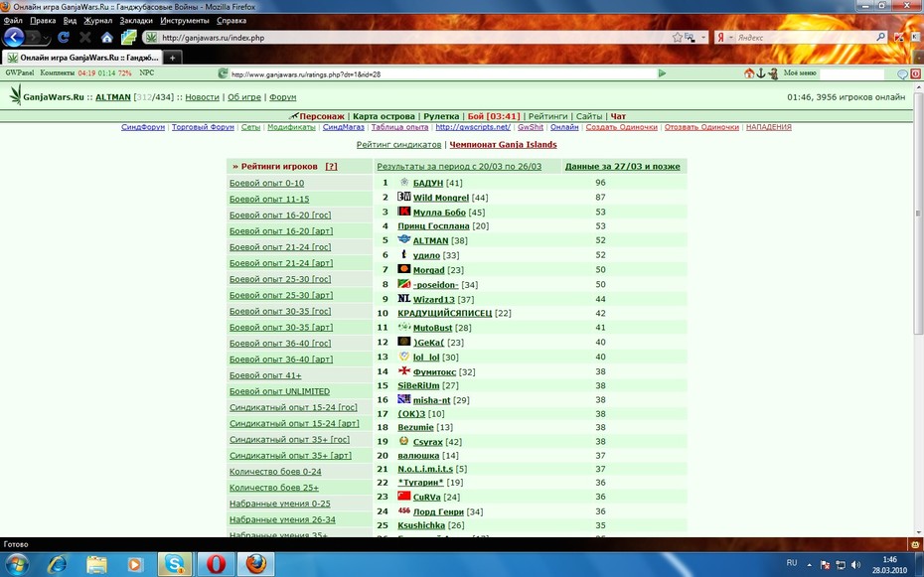The height and width of the screenshot is (577, 924).
Task: Open the Персонаж page link
Action: [x=322, y=116]
